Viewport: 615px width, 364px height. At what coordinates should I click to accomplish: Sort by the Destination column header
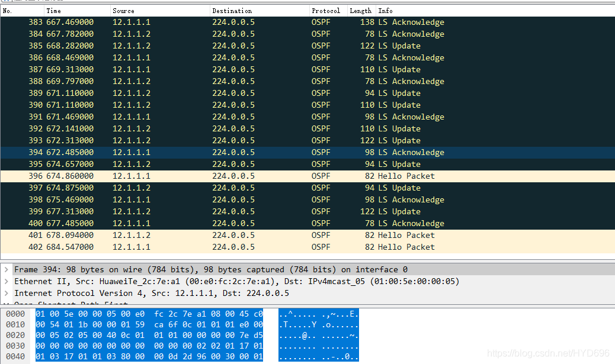point(260,11)
